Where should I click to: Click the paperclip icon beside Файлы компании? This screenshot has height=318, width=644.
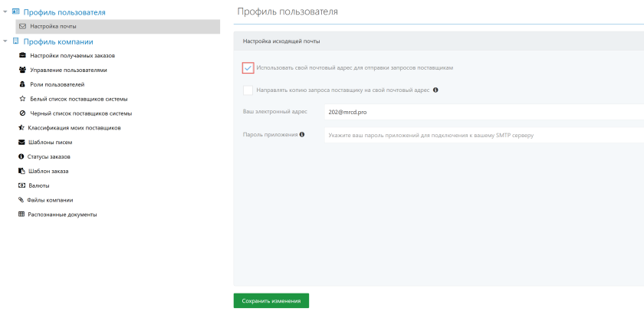point(21,200)
